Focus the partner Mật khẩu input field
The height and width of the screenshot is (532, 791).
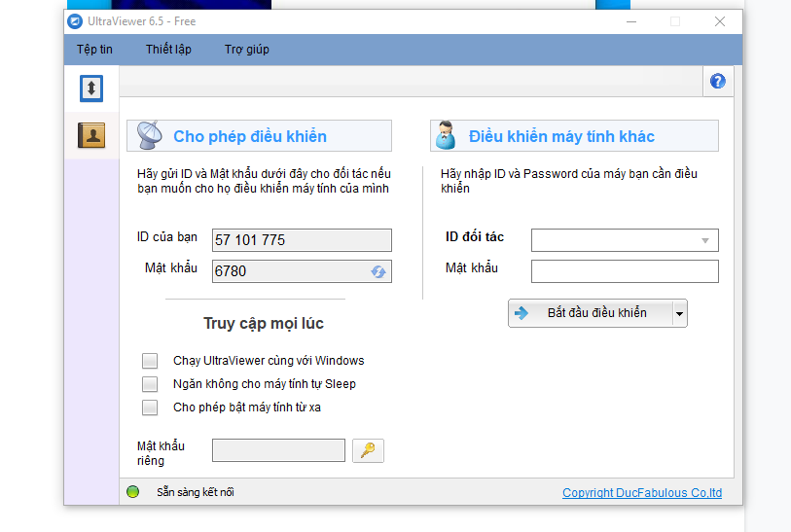click(x=625, y=271)
